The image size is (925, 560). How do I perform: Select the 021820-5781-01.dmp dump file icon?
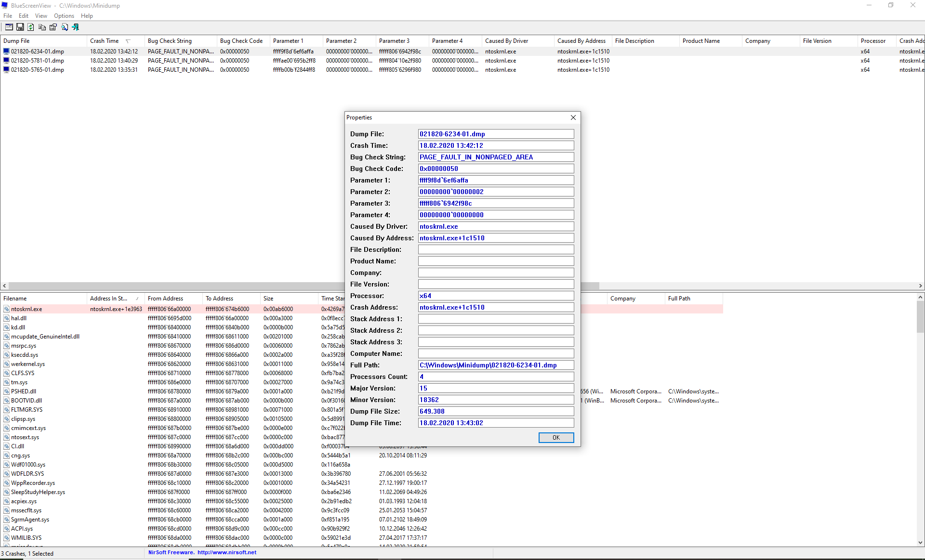7,61
